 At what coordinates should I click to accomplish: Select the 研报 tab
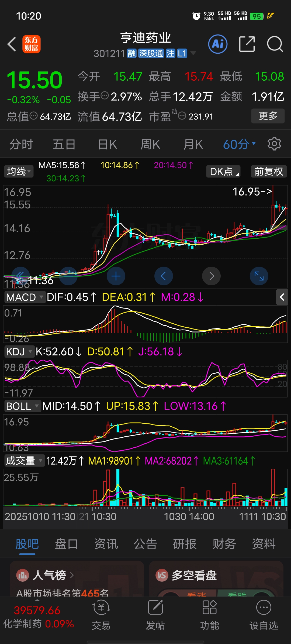tap(185, 544)
